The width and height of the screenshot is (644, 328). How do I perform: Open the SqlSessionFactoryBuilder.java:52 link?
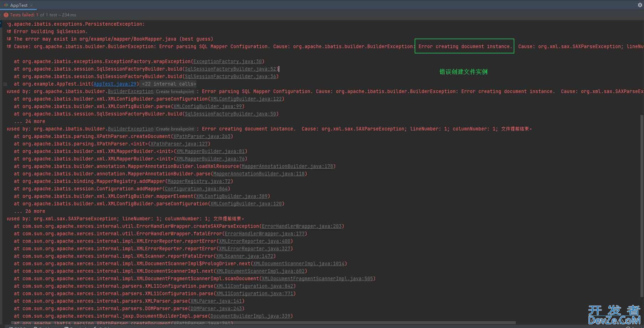[230, 69]
